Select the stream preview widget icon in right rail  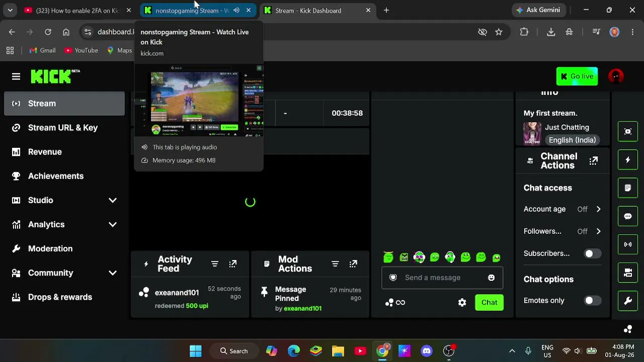point(628,132)
